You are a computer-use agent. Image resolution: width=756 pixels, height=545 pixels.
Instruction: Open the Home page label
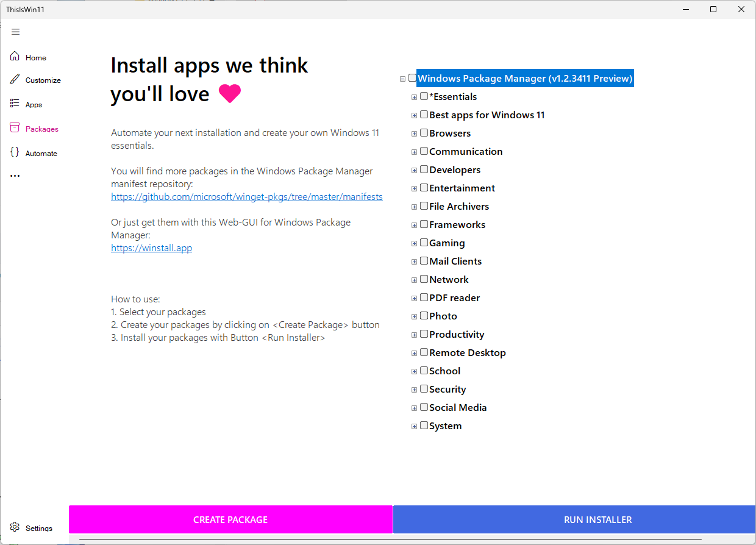tap(36, 58)
